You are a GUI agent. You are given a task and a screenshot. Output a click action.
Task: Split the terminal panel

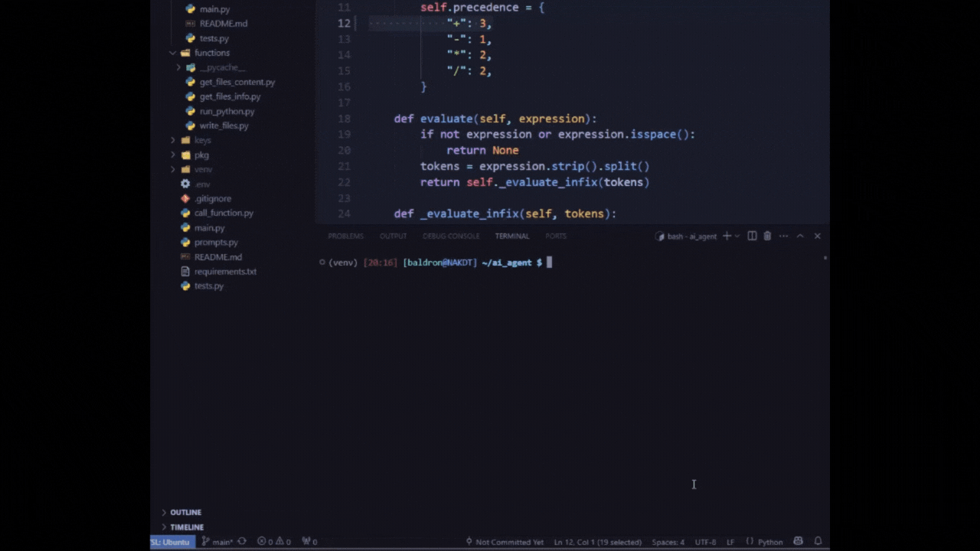click(x=752, y=236)
